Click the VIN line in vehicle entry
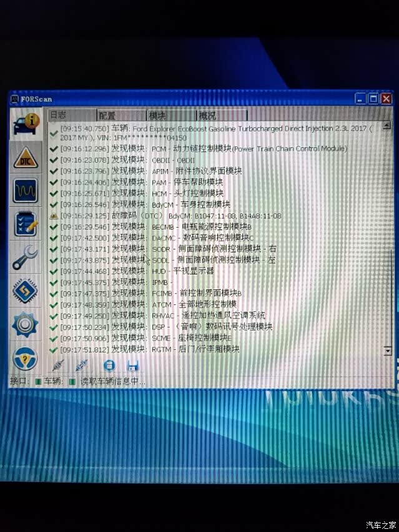 coord(123,138)
